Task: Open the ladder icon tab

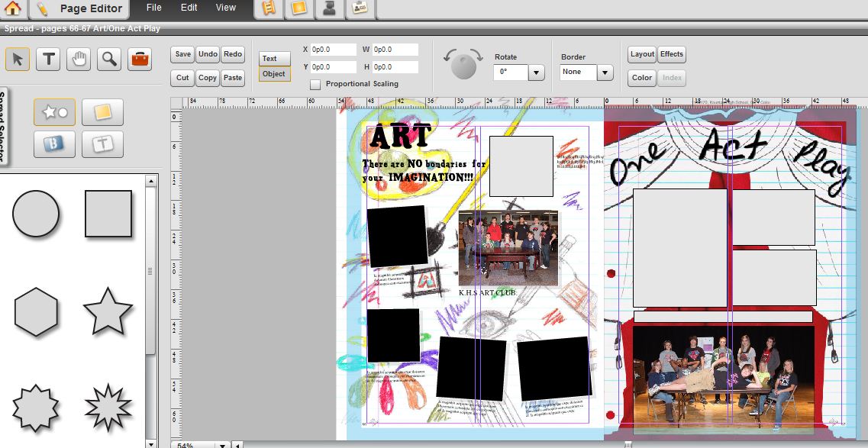Action: 269,8
